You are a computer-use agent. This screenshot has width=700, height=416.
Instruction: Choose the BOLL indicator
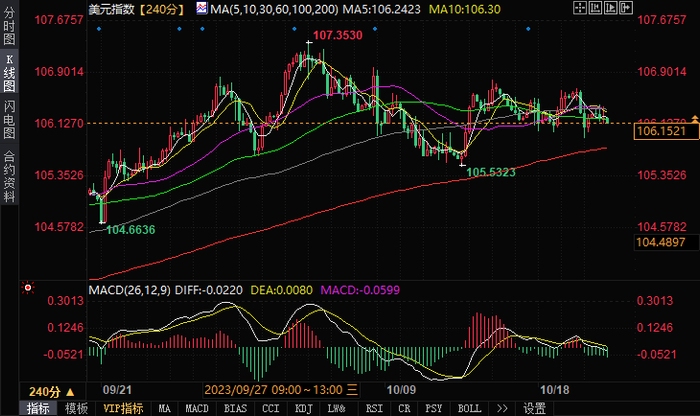pos(470,408)
